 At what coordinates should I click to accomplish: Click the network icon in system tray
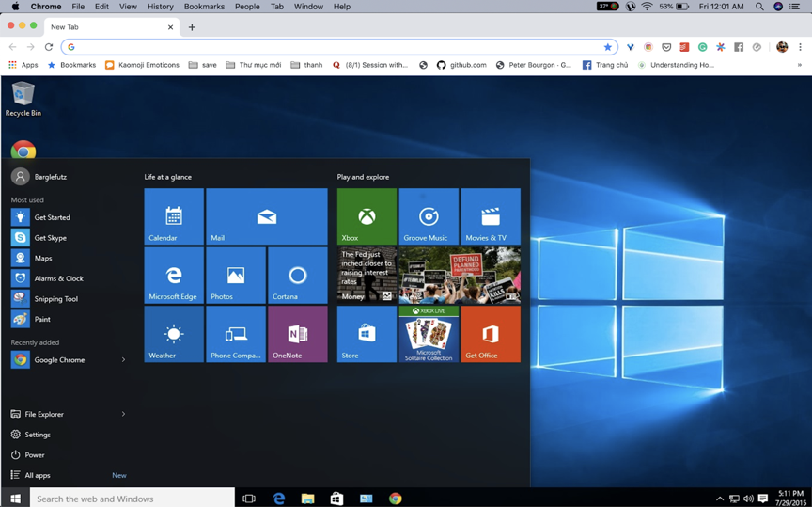pyautogui.click(x=734, y=499)
